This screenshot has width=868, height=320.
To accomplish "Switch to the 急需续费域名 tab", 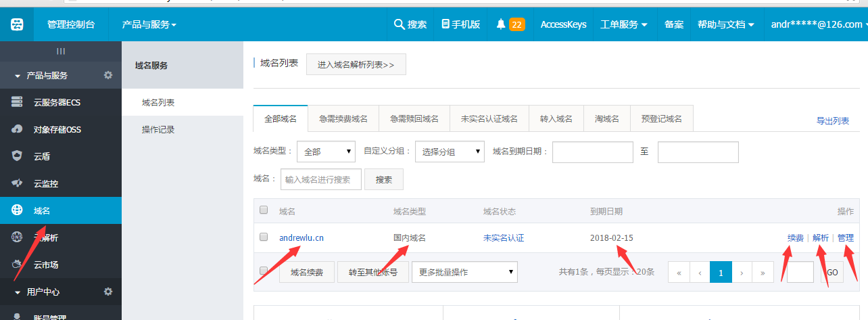I will click(343, 118).
